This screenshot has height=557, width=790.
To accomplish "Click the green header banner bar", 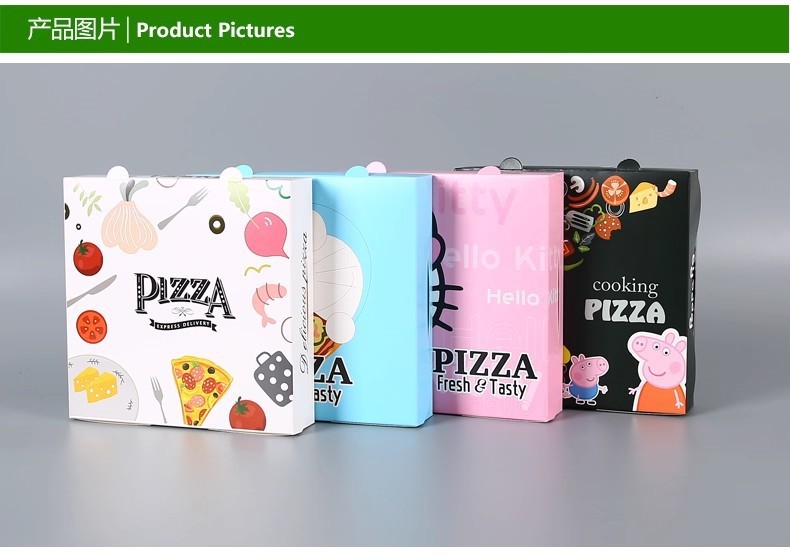I will coord(394,29).
